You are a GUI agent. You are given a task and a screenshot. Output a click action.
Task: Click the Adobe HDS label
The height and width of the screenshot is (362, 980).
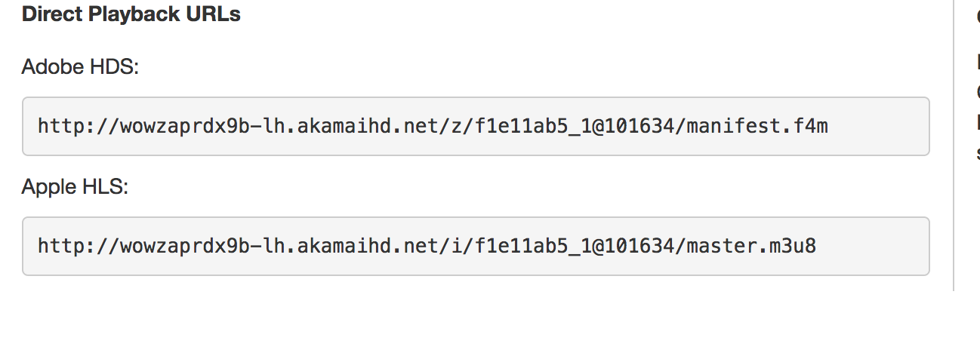click(81, 67)
